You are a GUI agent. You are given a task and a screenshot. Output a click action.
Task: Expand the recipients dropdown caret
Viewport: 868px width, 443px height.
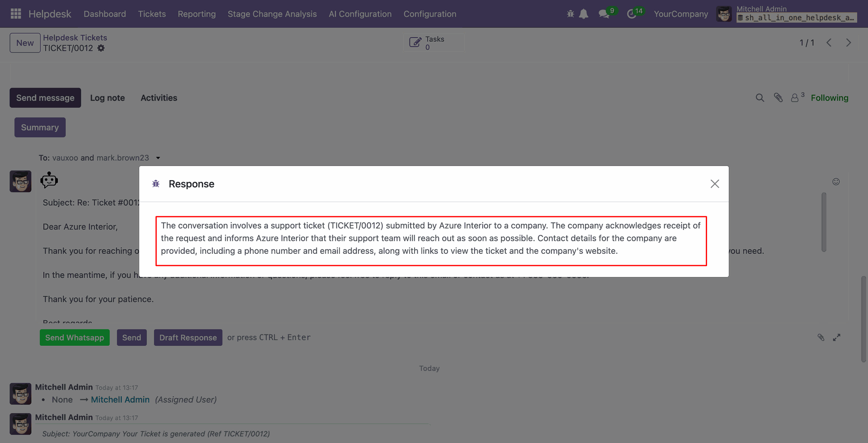click(x=158, y=158)
